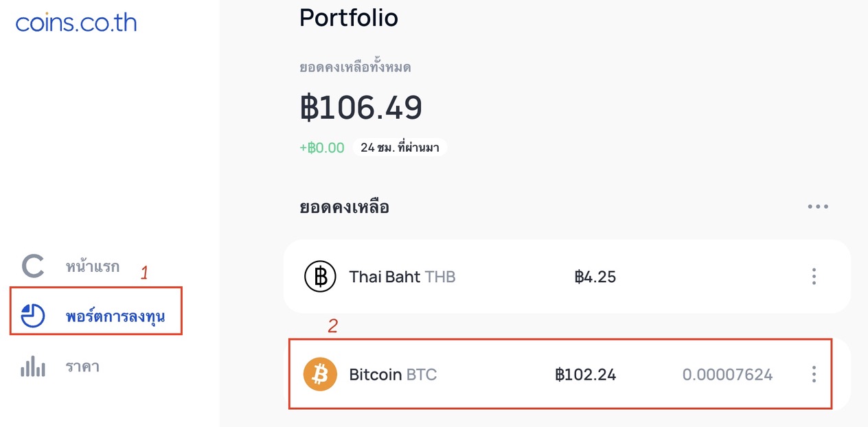This screenshot has width=868, height=427.
Task: Click the 0.00007624 BTC amount
Action: click(x=727, y=375)
